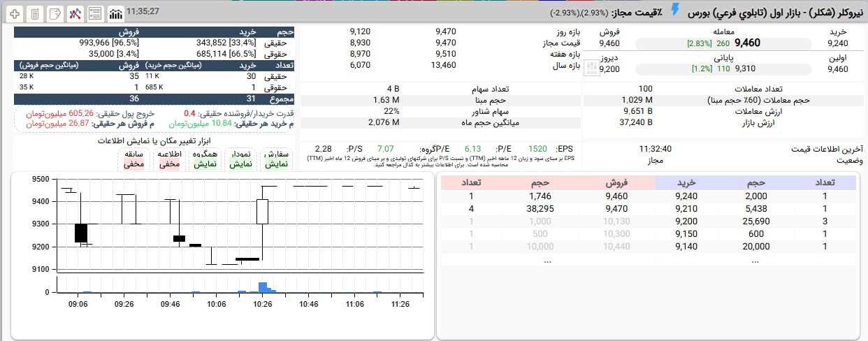Click the buyer/seller power value 0.4
The height and width of the screenshot is (341, 868).
(189, 113)
